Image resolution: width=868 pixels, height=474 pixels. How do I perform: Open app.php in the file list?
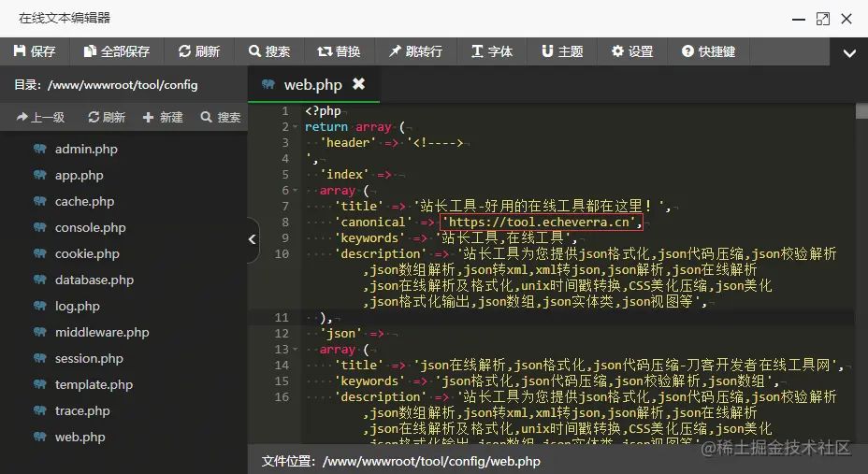pos(80,176)
